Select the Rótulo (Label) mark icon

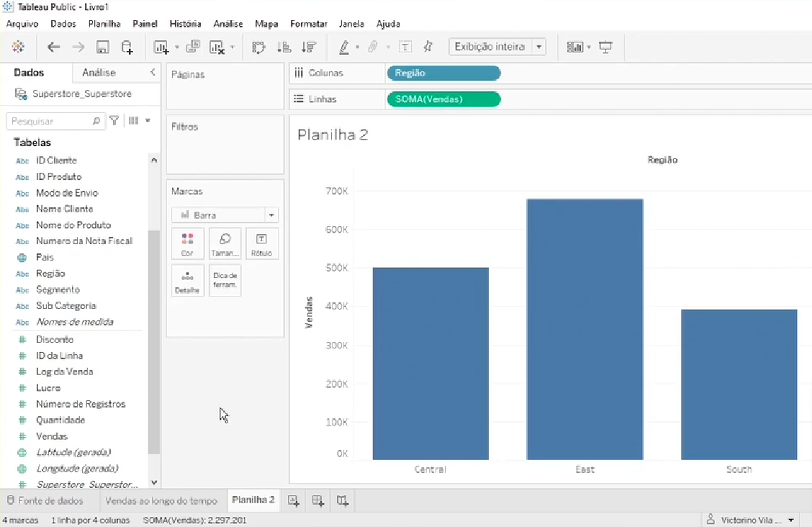coord(261,243)
